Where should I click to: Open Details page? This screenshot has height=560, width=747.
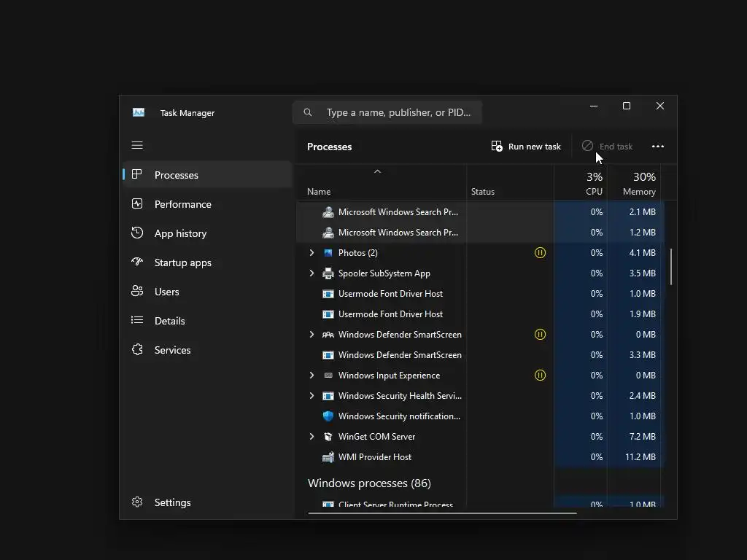[x=207, y=321]
